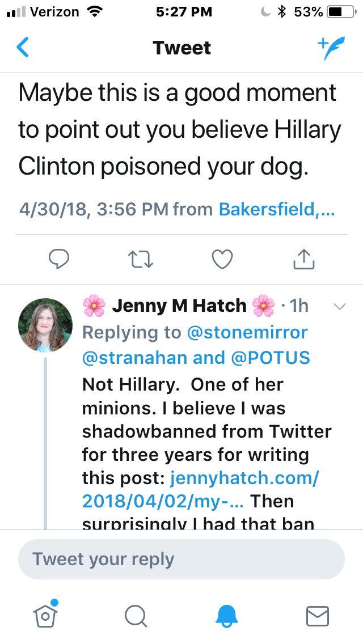The image size is (363, 644).
Task: Open the jennyhatch.com post link
Action: 244,479
